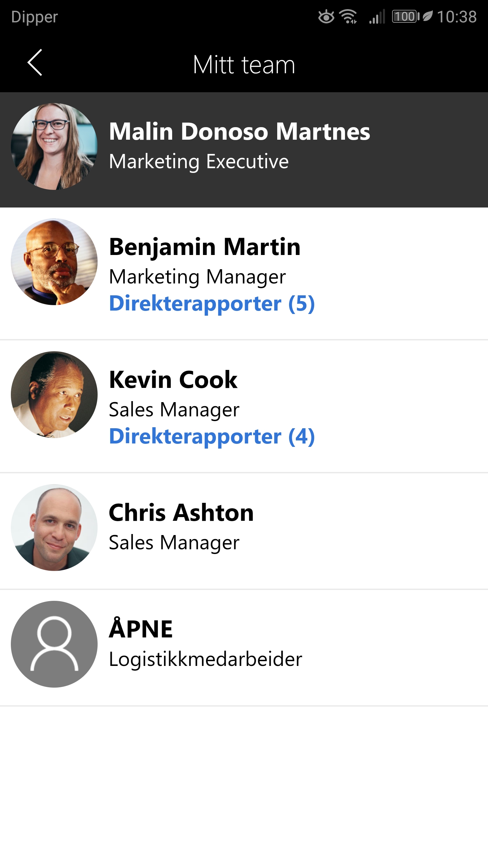The height and width of the screenshot is (868, 488).
Task: Expand Kevin Cook's Direkterapporter (4)
Action: (212, 436)
